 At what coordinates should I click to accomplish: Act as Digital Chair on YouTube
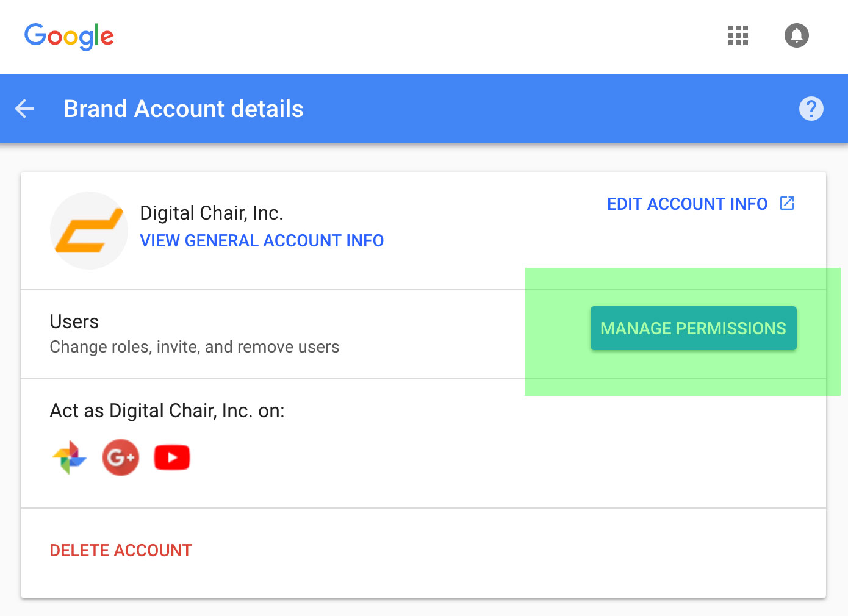coord(172,457)
